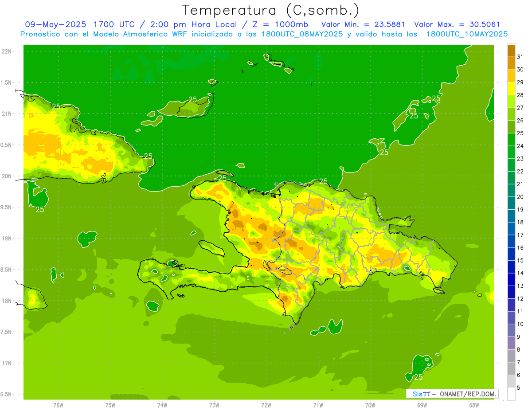Select the 'Z = 1000mb' level text
532x411 pixels.
coord(280,24)
